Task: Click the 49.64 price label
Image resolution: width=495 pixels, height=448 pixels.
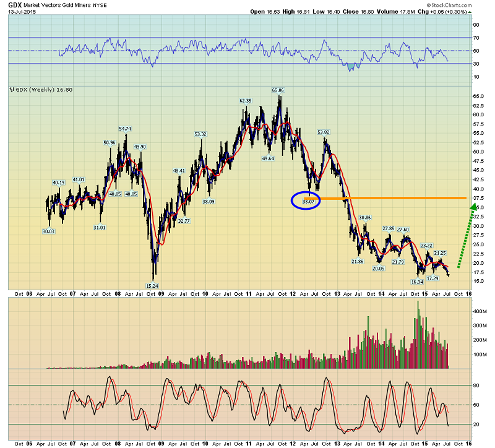Action: coord(268,158)
